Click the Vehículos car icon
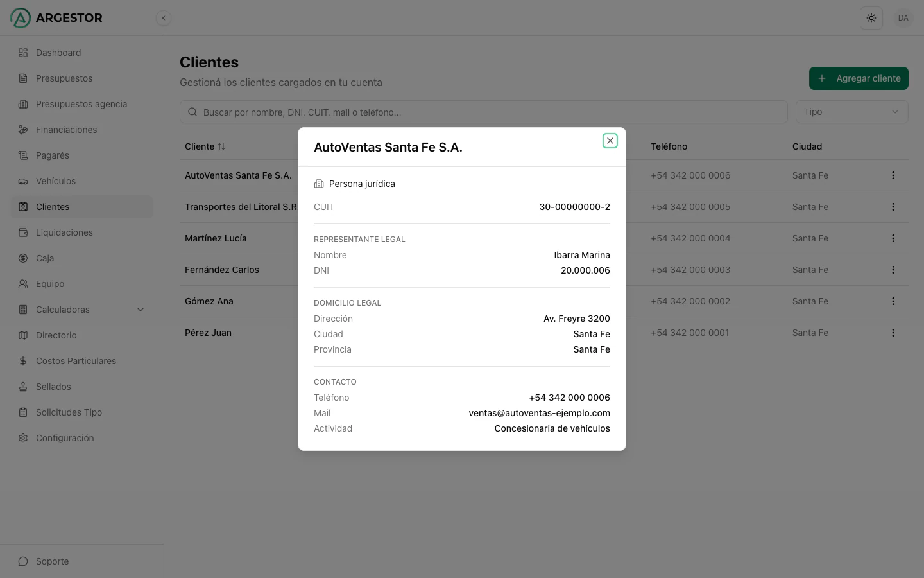This screenshot has height=578, width=924. click(x=23, y=181)
